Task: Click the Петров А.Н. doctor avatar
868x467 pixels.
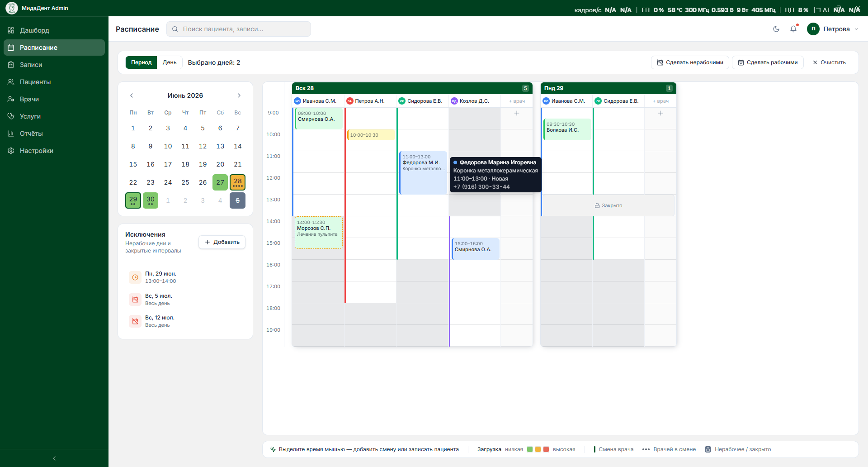Action: (x=349, y=101)
